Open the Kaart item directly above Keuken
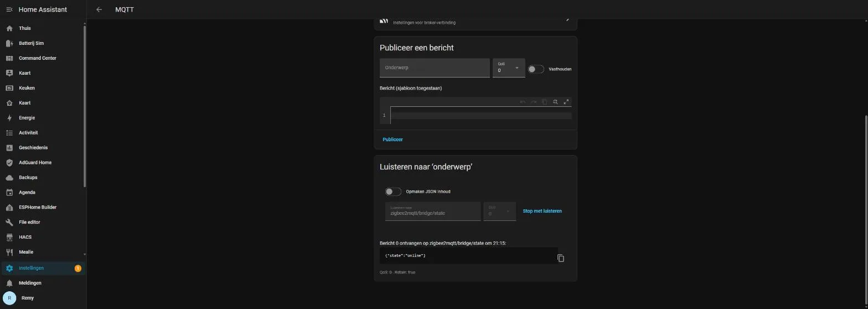Viewport: 868px width, 309px height. (x=43, y=73)
